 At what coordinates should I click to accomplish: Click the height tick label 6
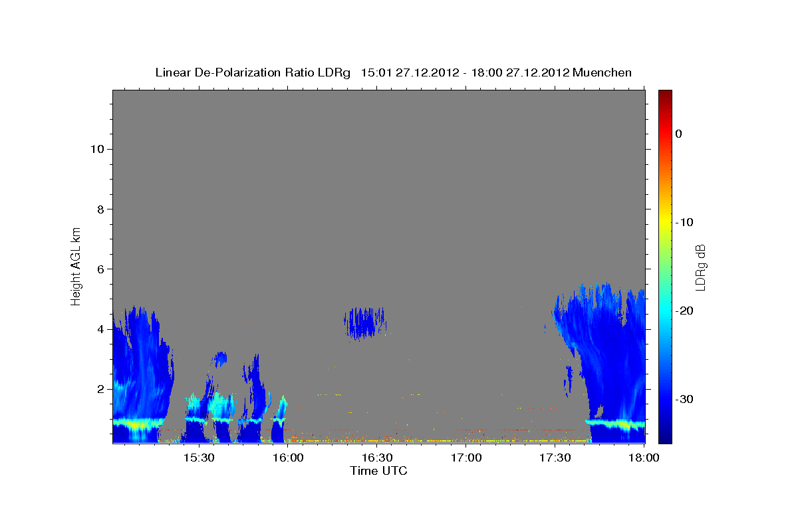[x=100, y=269]
